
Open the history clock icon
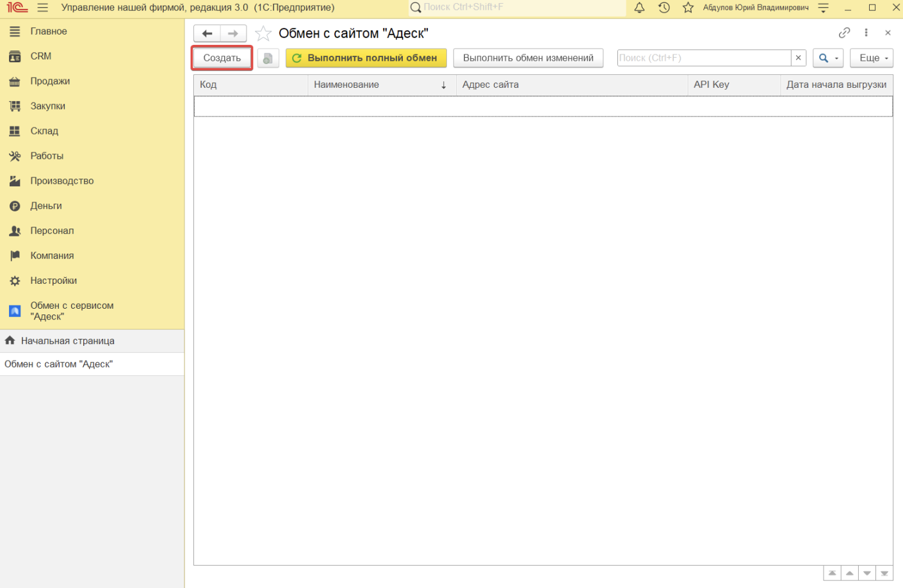click(664, 8)
